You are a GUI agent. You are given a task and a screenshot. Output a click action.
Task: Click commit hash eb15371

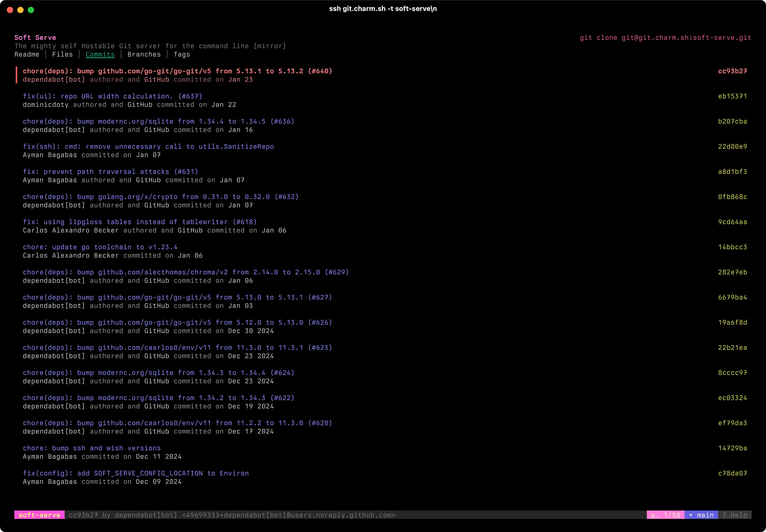[732, 96]
